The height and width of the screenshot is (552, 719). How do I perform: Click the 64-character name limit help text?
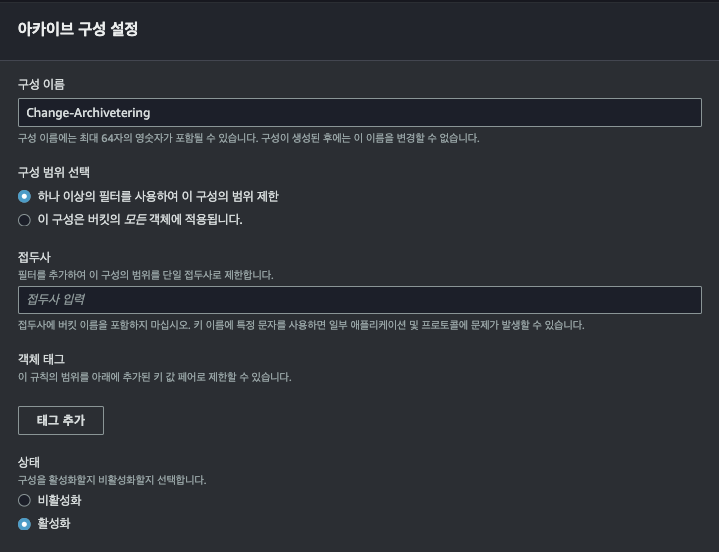248,138
